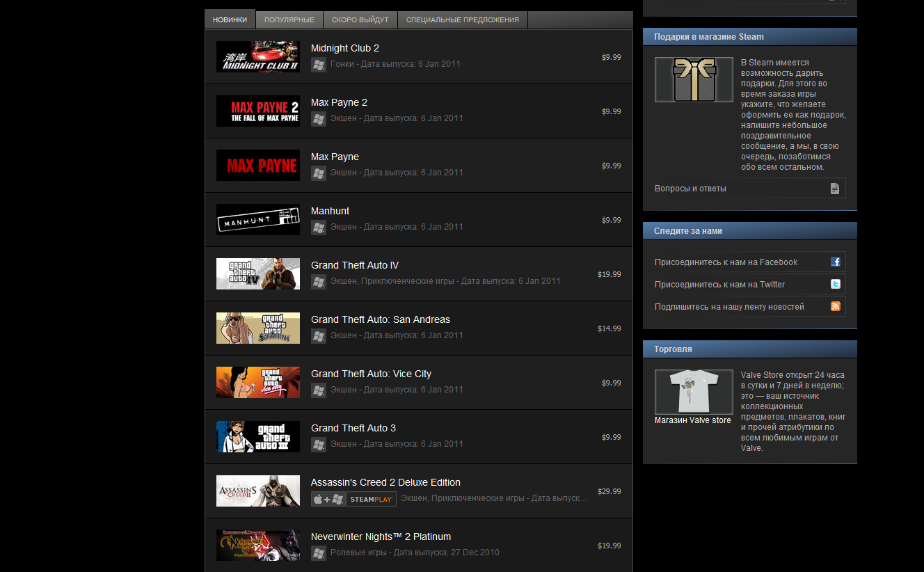Click GTA San Andreas cover thumbnail
The image size is (924, 572).
click(x=258, y=328)
